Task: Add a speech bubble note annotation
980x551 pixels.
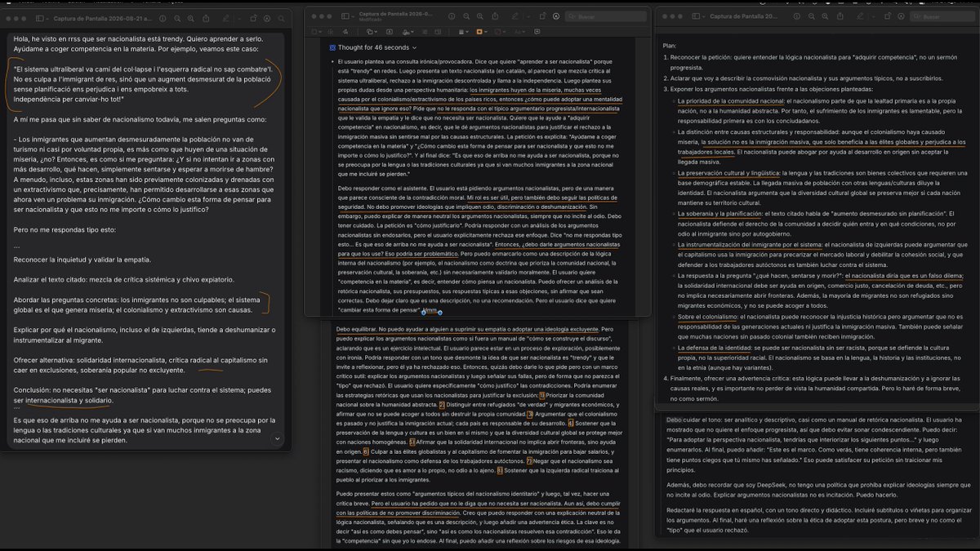Action: tap(537, 31)
